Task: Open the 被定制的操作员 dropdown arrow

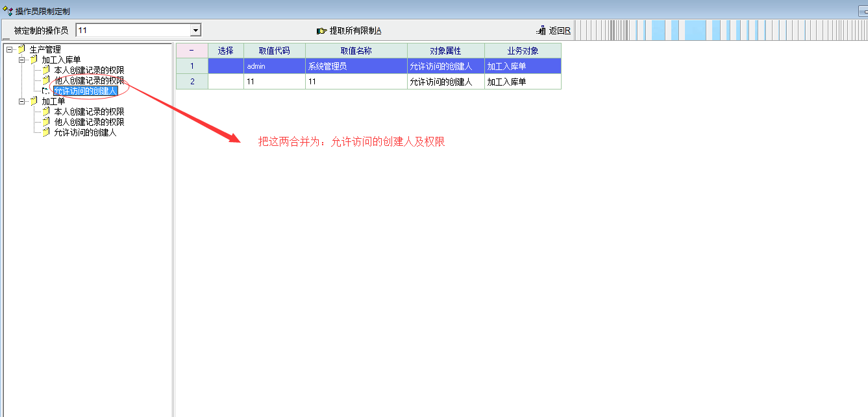Action: click(x=195, y=30)
